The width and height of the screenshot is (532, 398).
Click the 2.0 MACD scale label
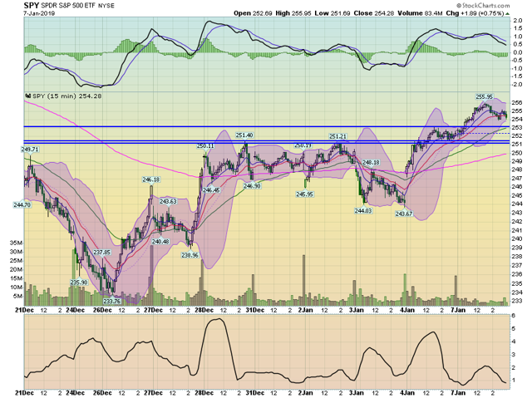coord(517,20)
